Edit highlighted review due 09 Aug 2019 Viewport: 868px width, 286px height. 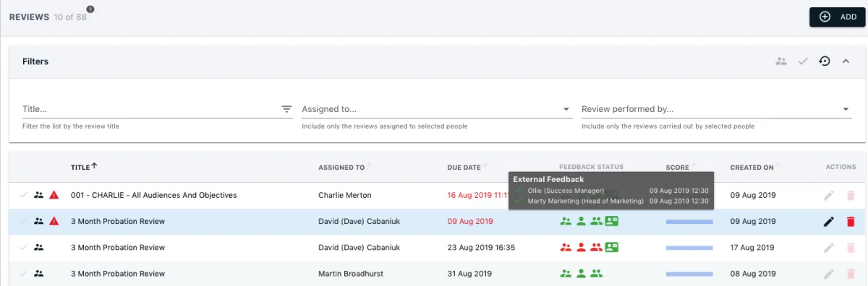pos(829,221)
